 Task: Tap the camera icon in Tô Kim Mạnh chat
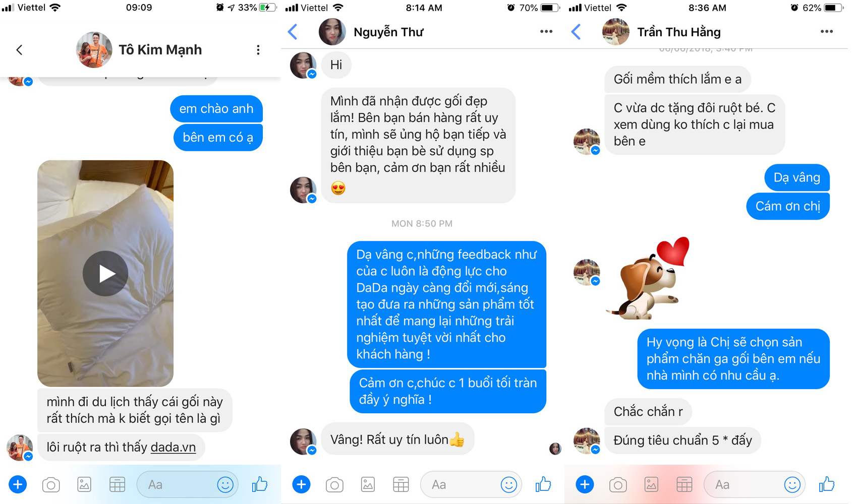pyautogui.click(x=51, y=485)
